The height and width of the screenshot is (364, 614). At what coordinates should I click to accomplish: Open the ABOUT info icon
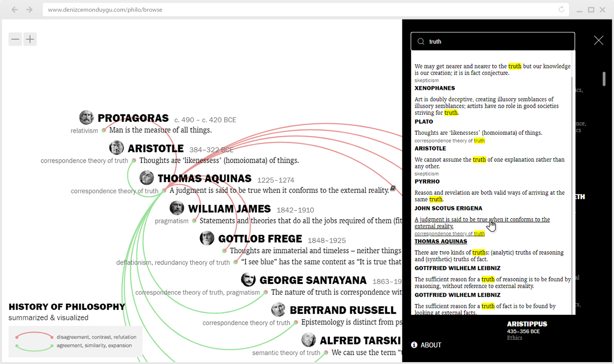[x=414, y=345]
